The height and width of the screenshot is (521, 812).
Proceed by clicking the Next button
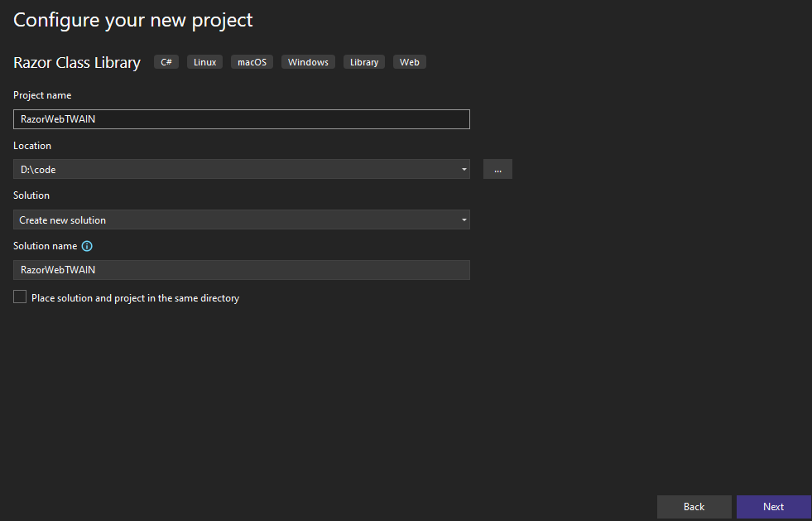pyautogui.click(x=773, y=507)
